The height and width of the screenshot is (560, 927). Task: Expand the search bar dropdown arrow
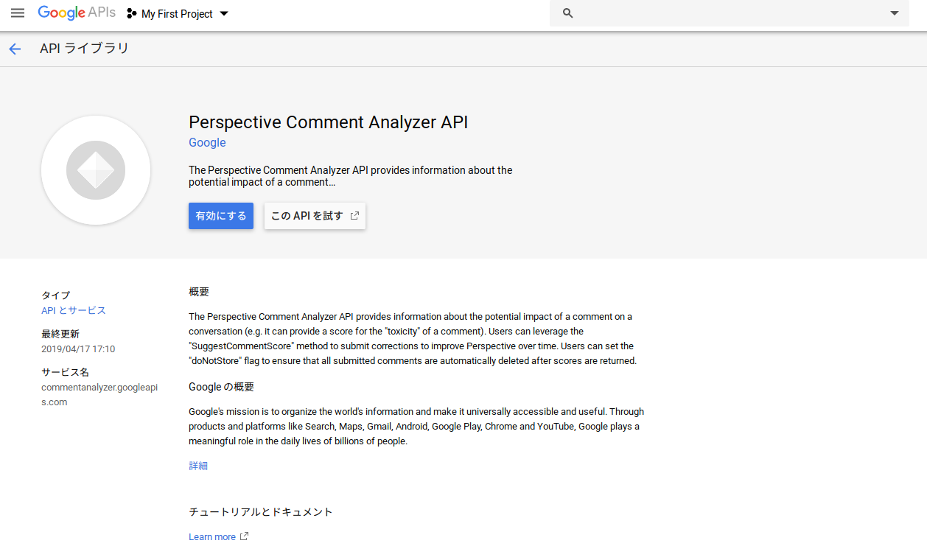(895, 13)
